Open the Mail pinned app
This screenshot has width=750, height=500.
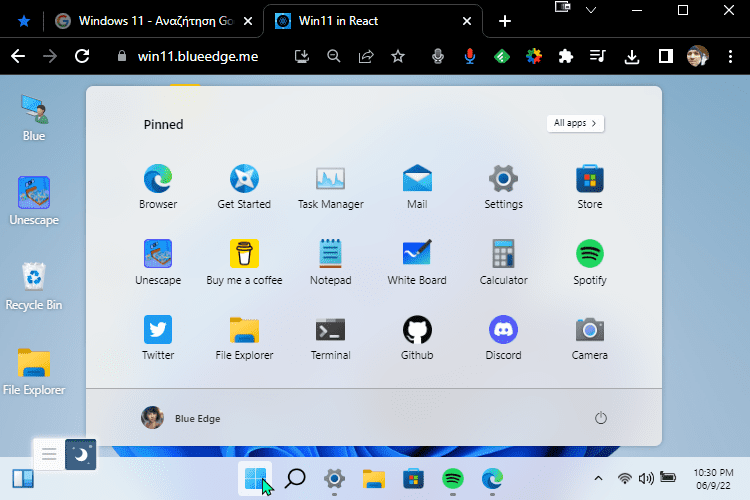tap(417, 187)
